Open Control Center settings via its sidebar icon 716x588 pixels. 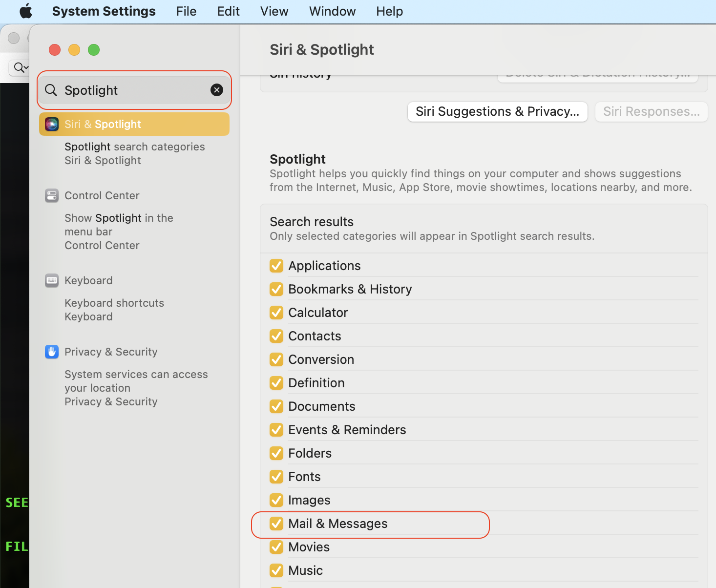pyautogui.click(x=51, y=195)
